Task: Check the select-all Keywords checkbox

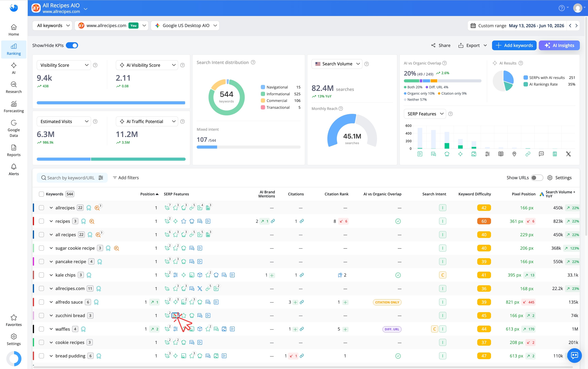Action: (x=41, y=194)
